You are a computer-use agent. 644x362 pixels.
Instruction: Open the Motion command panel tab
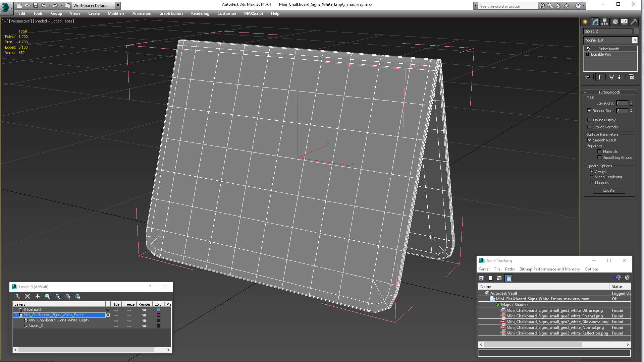(x=614, y=22)
